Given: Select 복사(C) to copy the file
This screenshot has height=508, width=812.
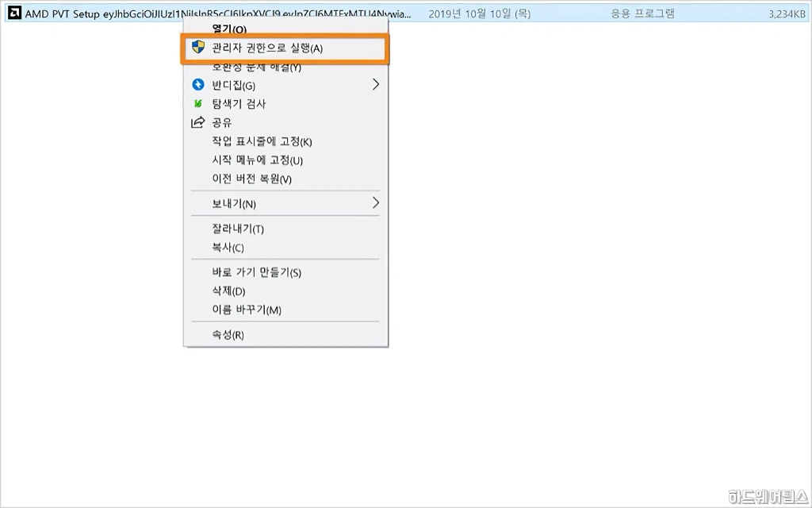Looking at the screenshot, I should (x=228, y=248).
